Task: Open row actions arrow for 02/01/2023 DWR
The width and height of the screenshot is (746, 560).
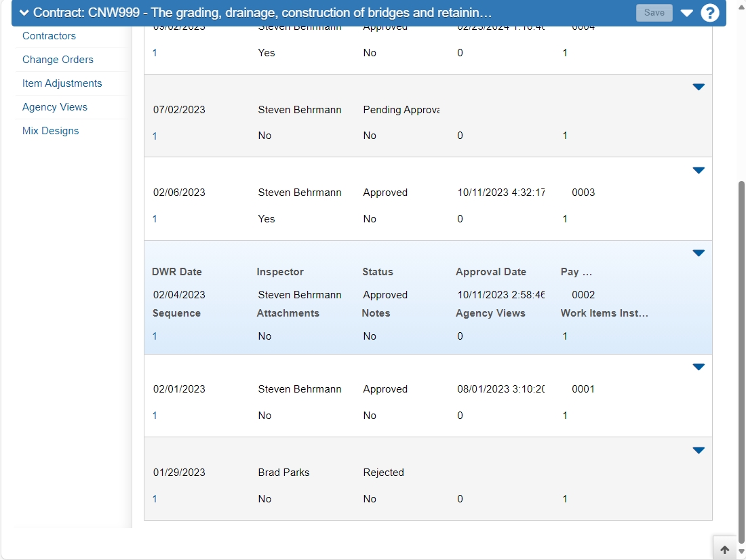Action: click(699, 367)
